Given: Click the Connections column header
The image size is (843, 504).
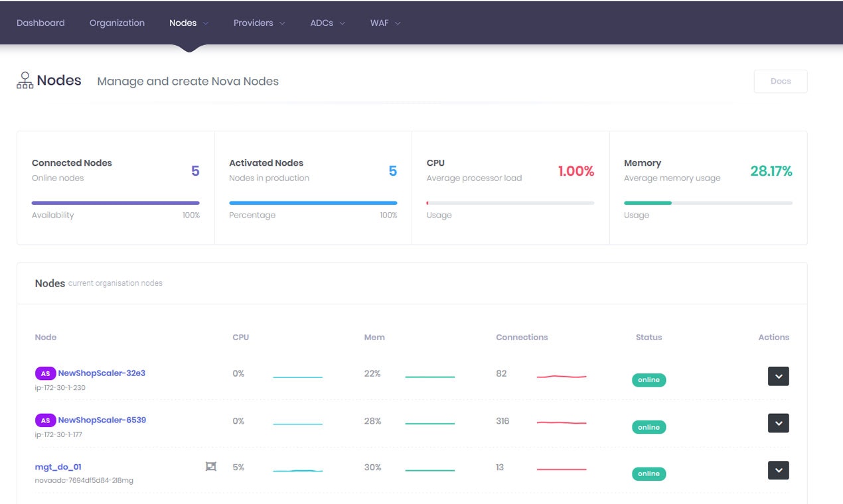Looking at the screenshot, I should click(x=522, y=338).
